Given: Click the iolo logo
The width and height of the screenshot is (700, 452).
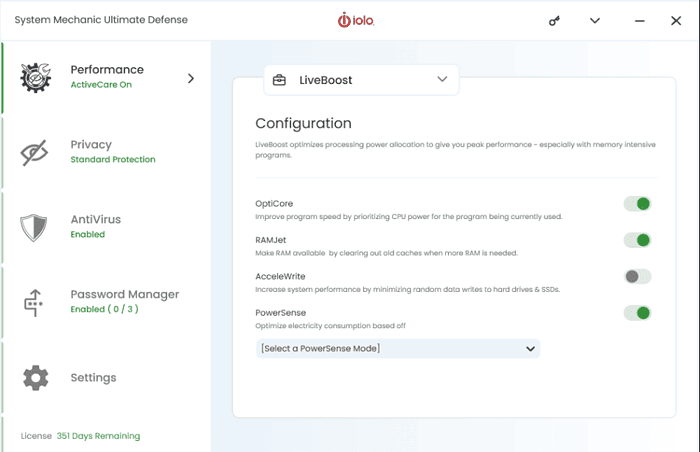Looking at the screenshot, I should click(x=358, y=20).
